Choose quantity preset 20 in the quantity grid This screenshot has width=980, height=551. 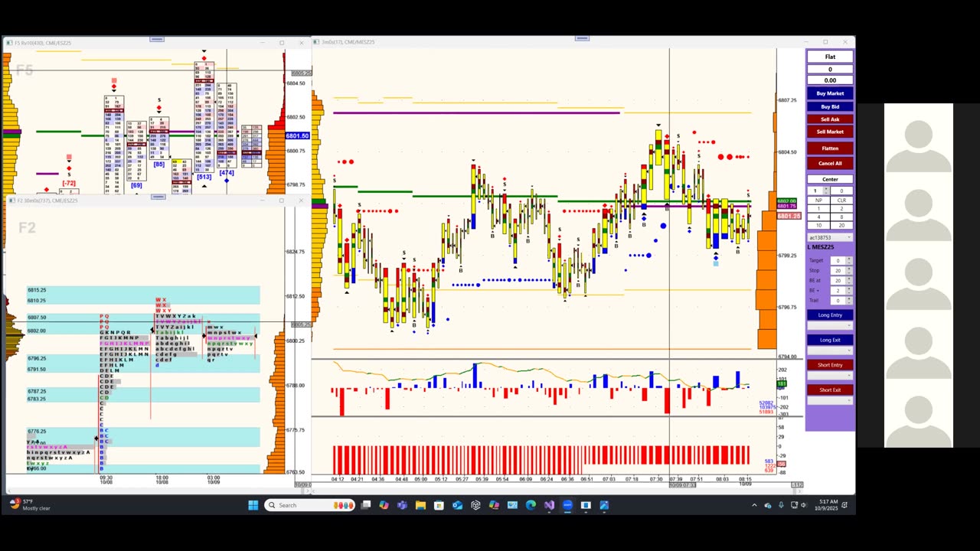841,225
